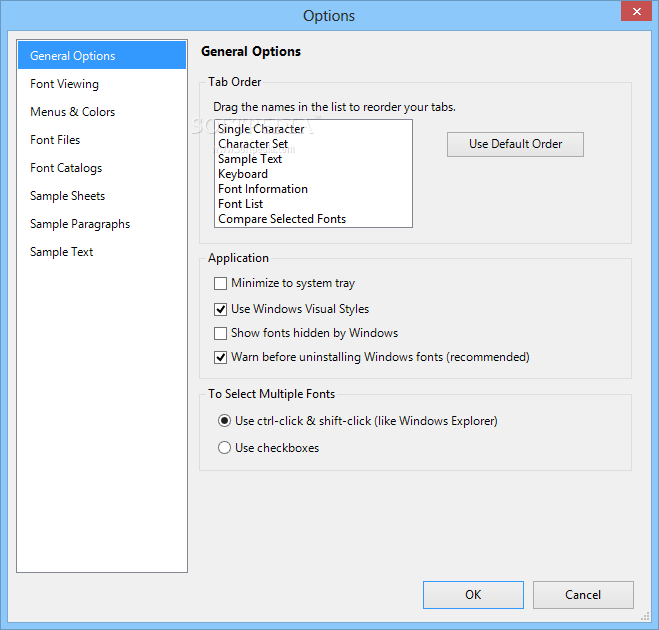659x630 pixels.
Task: Select Single Character in the tab order list
Action: tap(314, 129)
